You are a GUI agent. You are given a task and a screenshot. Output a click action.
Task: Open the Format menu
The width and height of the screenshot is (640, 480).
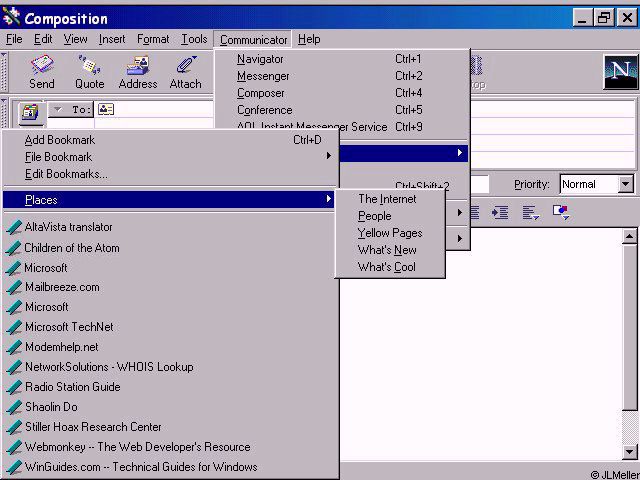(x=153, y=39)
